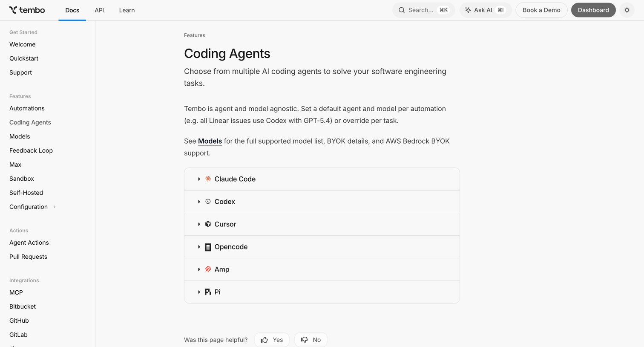Open the Bitbucket integration page
The height and width of the screenshot is (347, 644).
(23, 307)
